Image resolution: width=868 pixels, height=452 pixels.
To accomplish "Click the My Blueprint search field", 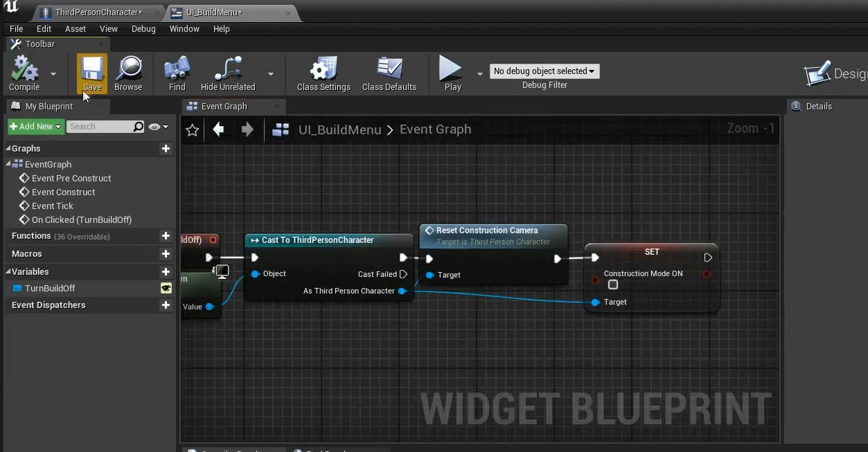I will 100,127.
